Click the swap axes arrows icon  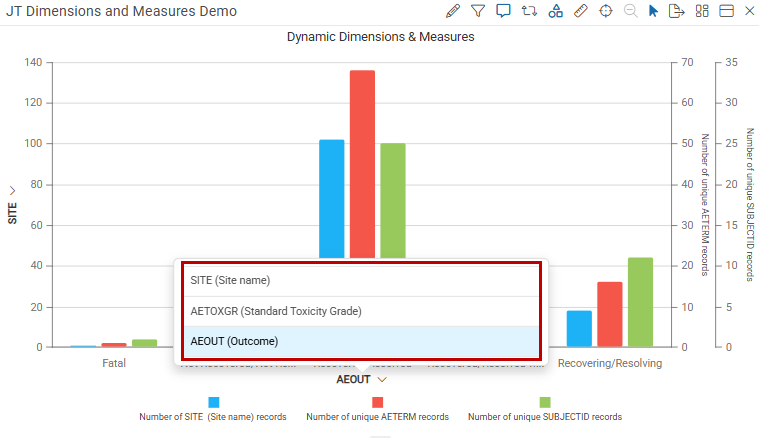coord(529,11)
